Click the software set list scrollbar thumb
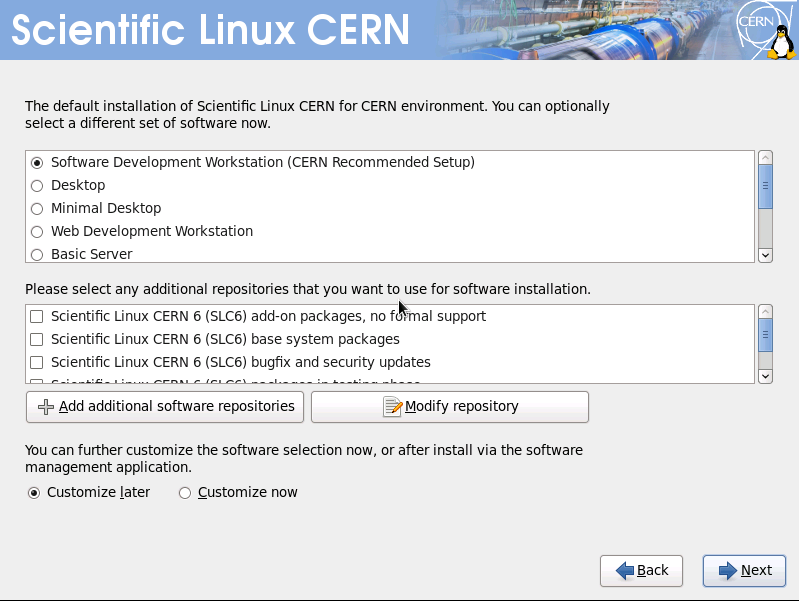Image resolution: width=799 pixels, height=601 pixels. [765, 187]
